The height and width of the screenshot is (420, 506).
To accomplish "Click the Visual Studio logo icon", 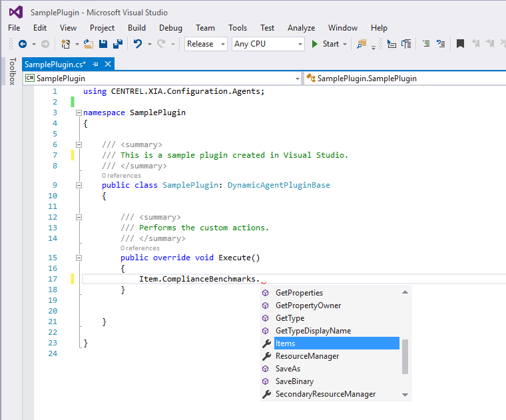I will tap(16, 12).
